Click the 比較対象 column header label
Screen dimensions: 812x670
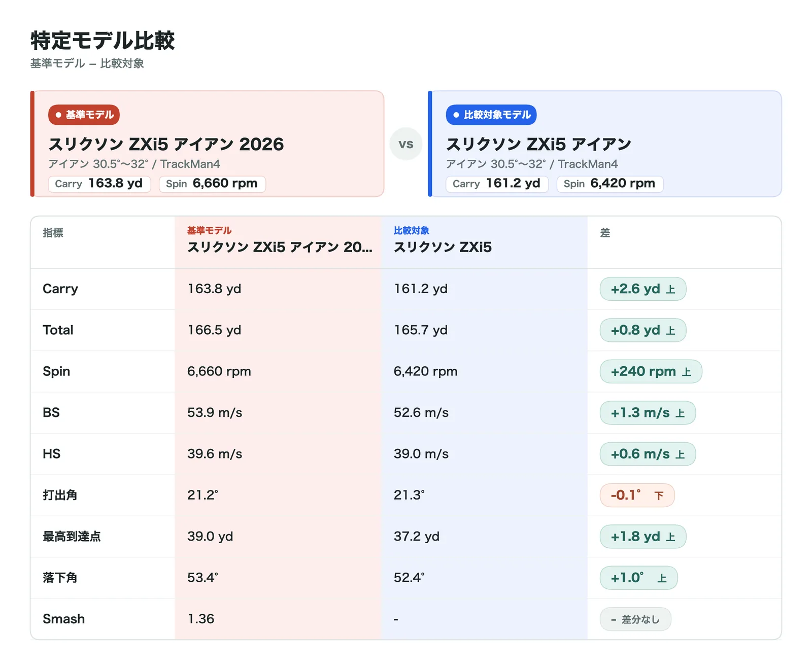412,231
